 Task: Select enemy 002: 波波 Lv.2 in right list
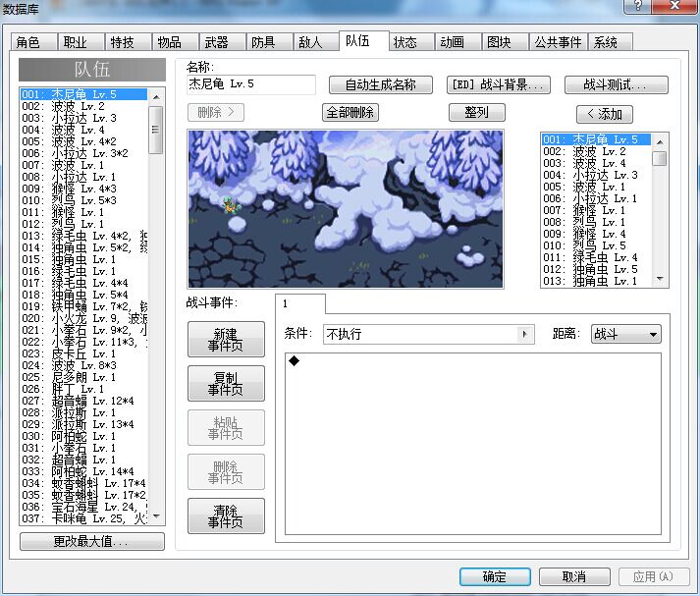(597, 151)
